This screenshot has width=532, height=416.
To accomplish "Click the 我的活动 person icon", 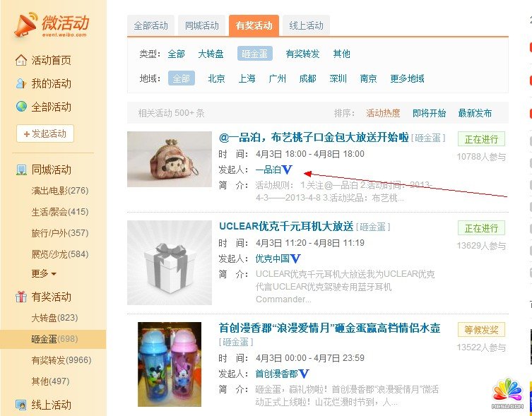I will tap(21, 83).
